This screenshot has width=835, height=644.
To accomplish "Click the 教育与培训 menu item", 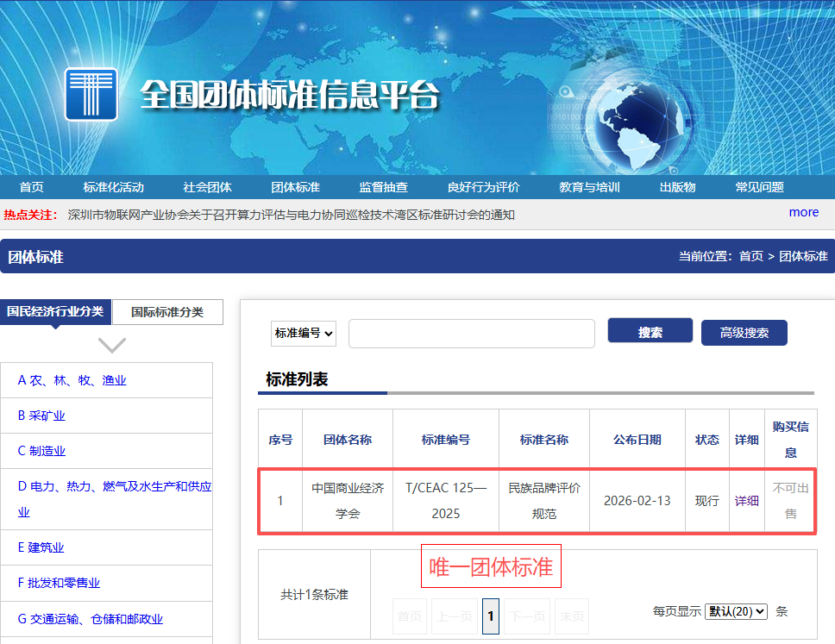I will [x=589, y=187].
